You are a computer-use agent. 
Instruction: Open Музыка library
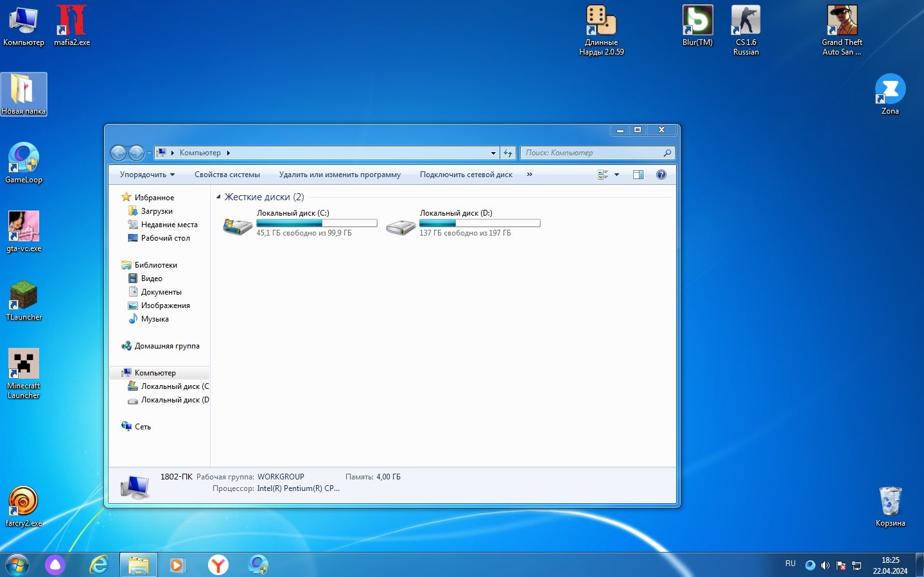(155, 319)
